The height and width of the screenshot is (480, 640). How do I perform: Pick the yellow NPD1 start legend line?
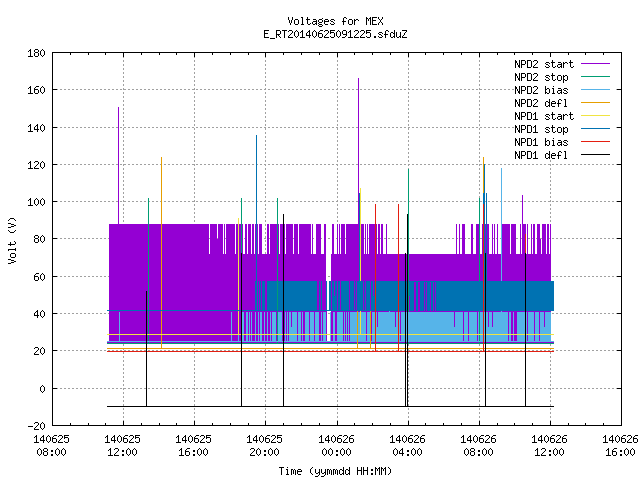coord(595,116)
